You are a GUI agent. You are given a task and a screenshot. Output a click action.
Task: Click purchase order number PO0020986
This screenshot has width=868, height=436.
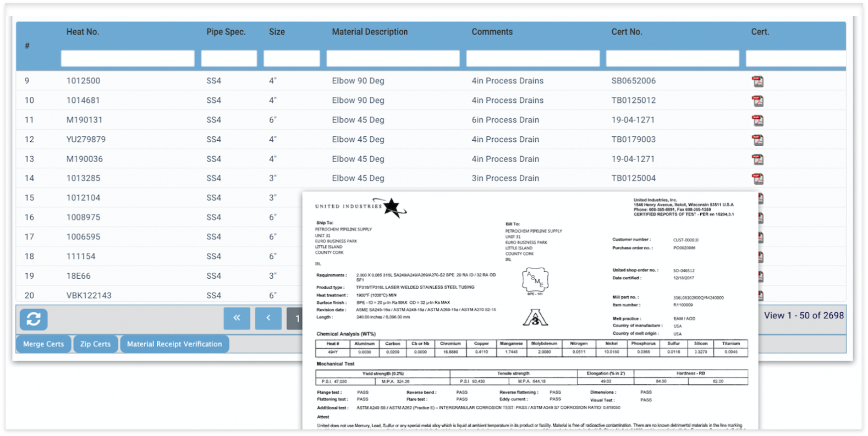684,248
